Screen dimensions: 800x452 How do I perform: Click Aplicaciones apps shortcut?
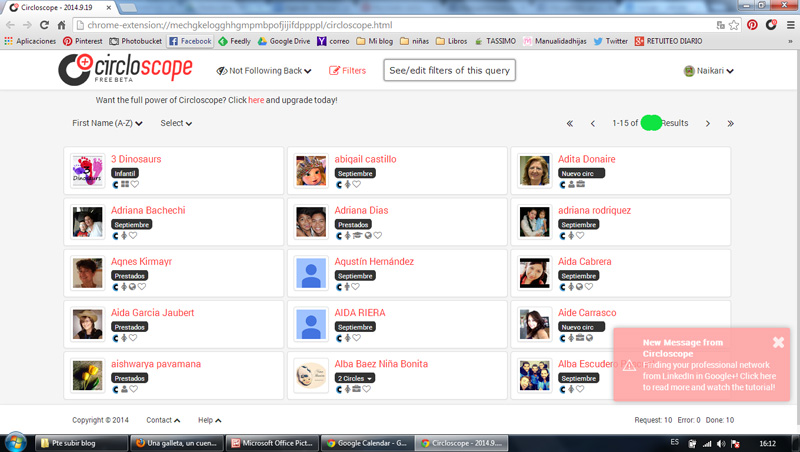click(30, 41)
